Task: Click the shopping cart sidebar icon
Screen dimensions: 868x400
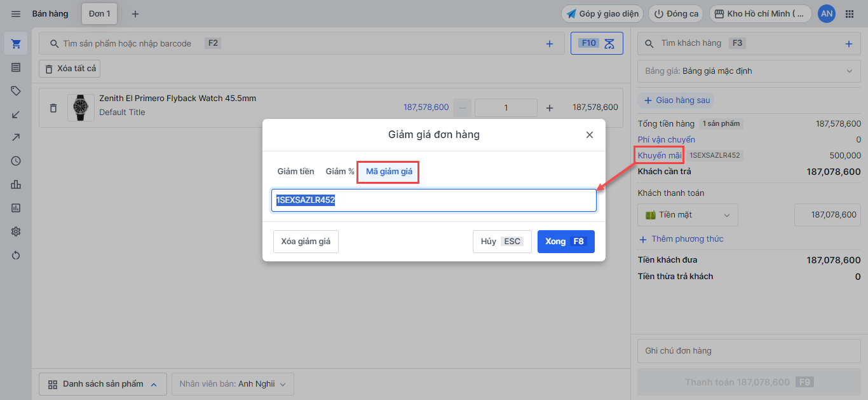Action: (16, 44)
